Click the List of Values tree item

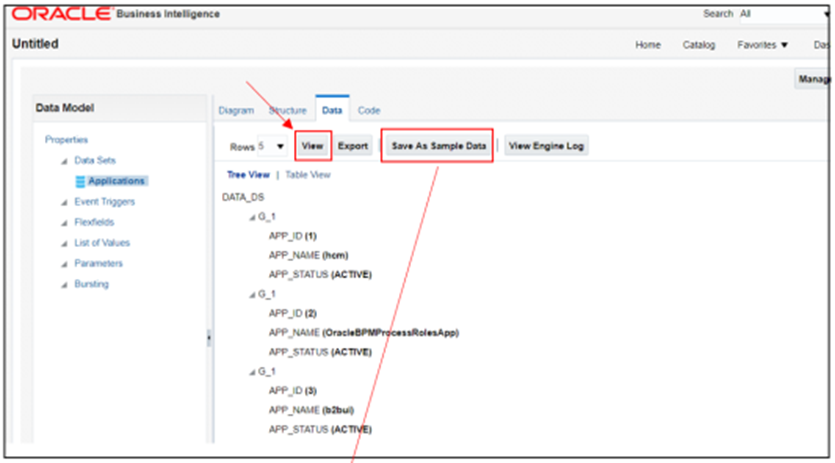point(102,243)
